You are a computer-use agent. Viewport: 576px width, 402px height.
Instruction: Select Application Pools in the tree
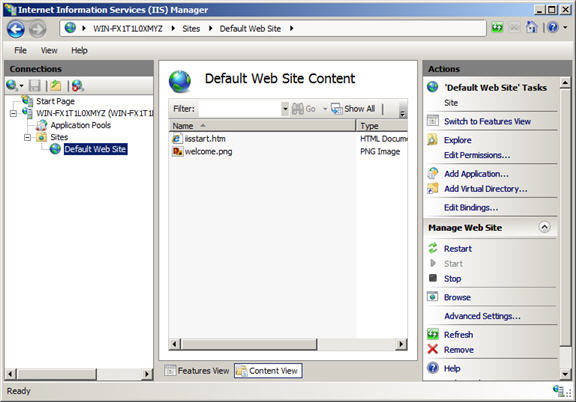[x=80, y=125]
